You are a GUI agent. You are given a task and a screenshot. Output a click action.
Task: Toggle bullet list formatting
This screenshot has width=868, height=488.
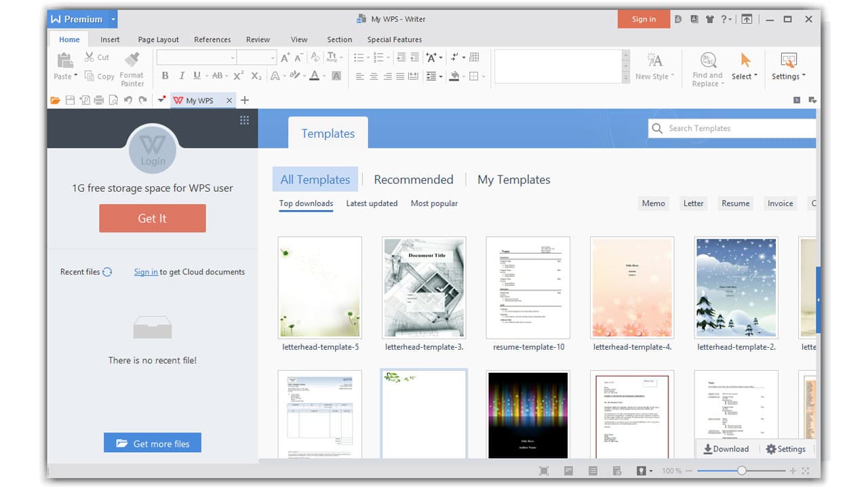(x=359, y=57)
